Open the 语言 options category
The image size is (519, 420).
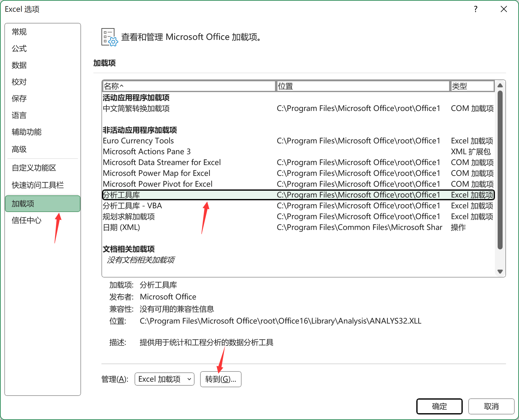pos(43,115)
